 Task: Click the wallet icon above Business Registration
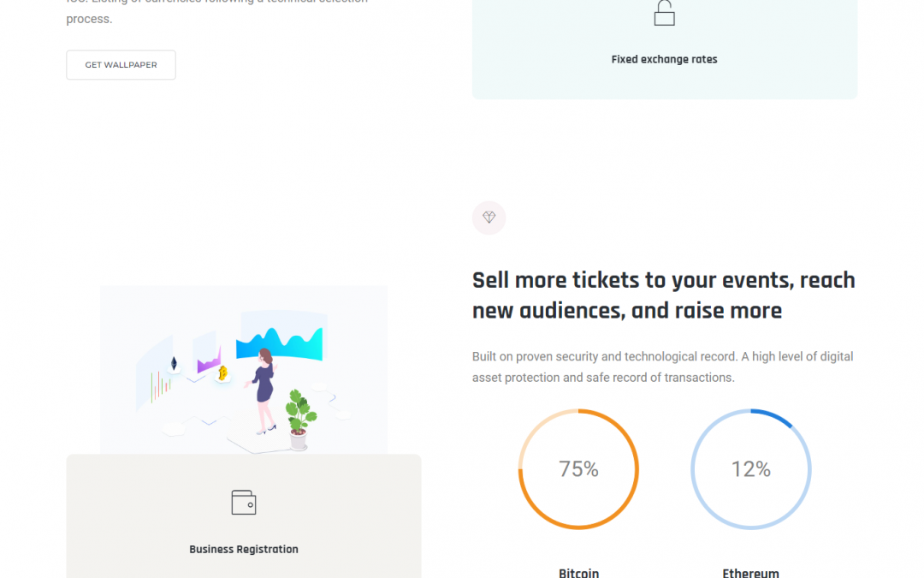pos(244,503)
